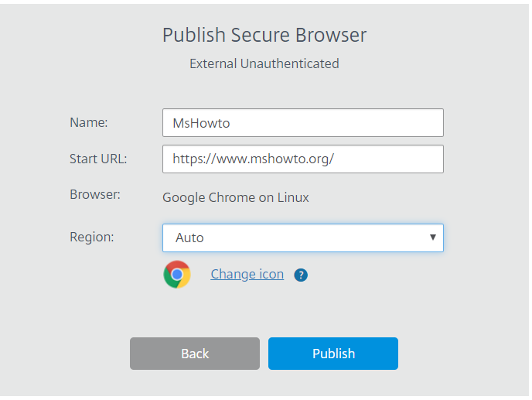Click the Publish button

coord(333,354)
